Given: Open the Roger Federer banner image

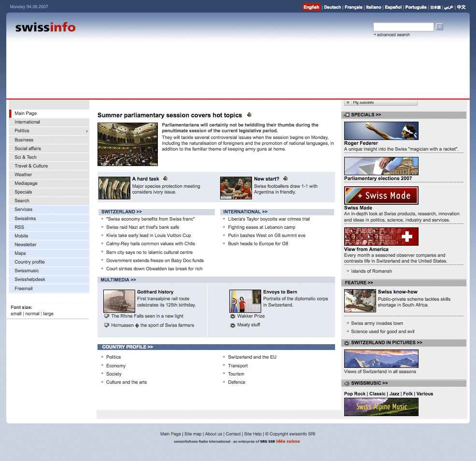Looking at the screenshot, I should click(381, 131).
